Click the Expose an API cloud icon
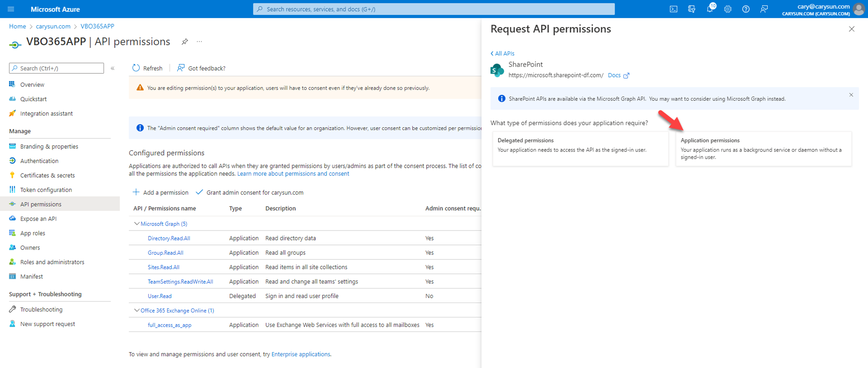This screenshot has height=368, width=868. pos(12,219)
